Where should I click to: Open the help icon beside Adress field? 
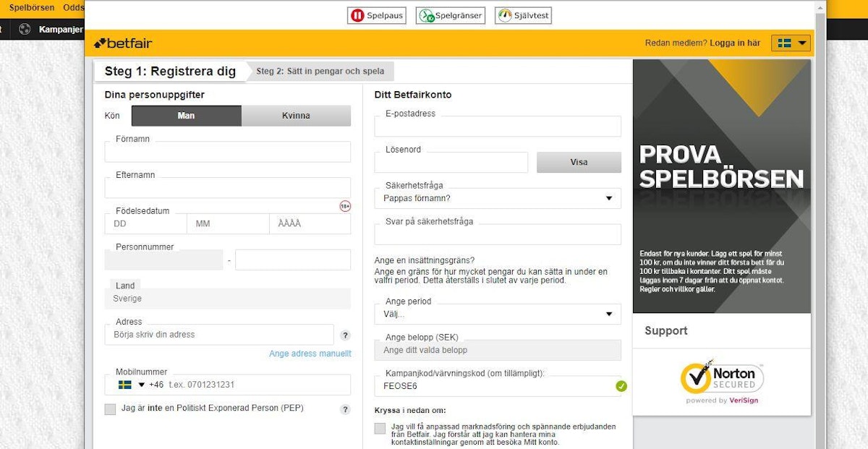coord(345,335)
